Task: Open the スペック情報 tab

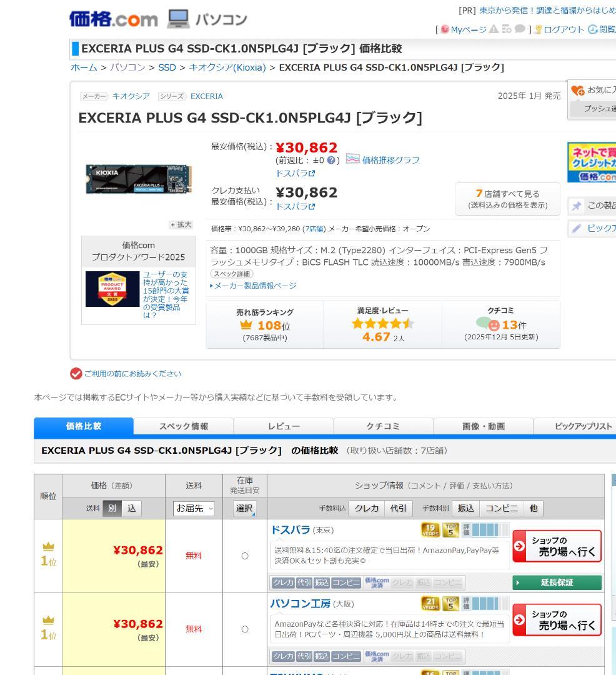Action: [x=186, y=426]
